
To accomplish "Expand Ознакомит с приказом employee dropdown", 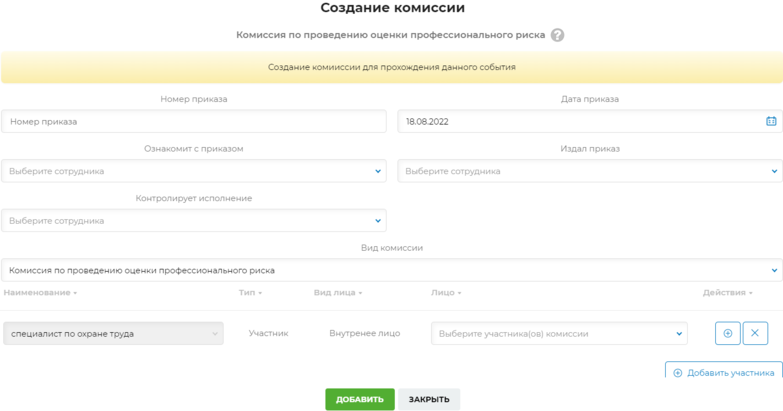I will [194, 171].
